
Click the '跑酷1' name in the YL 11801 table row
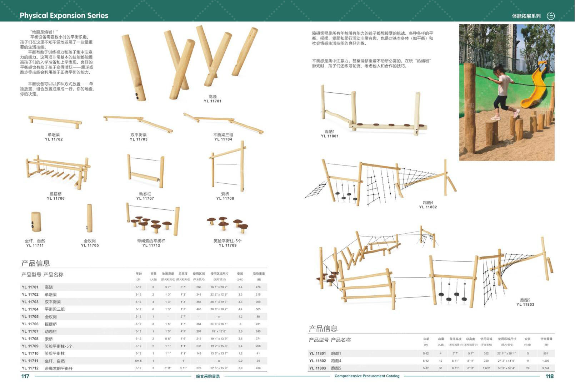click(336, 353)
